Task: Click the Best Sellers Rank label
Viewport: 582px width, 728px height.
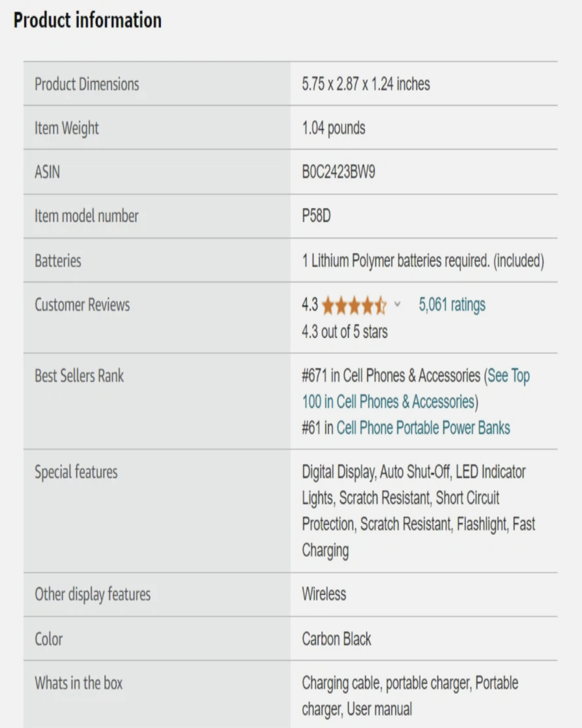Action: [x=79, y=376]
